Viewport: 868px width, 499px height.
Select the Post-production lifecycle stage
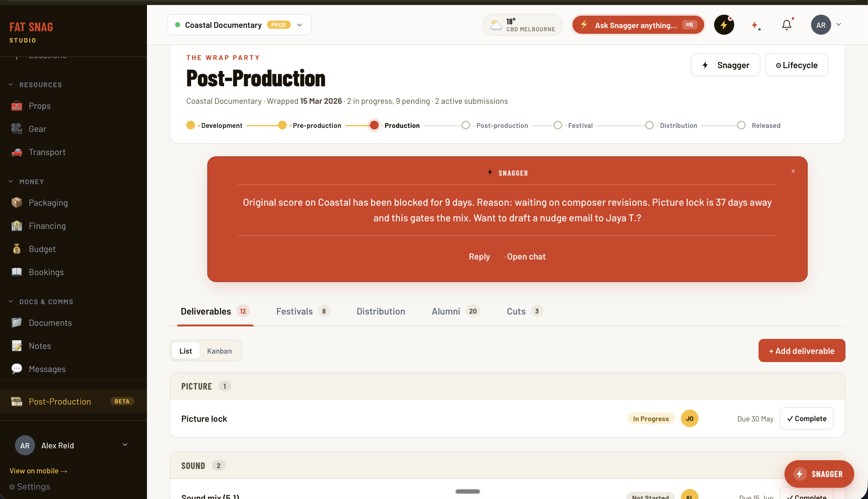495,125
